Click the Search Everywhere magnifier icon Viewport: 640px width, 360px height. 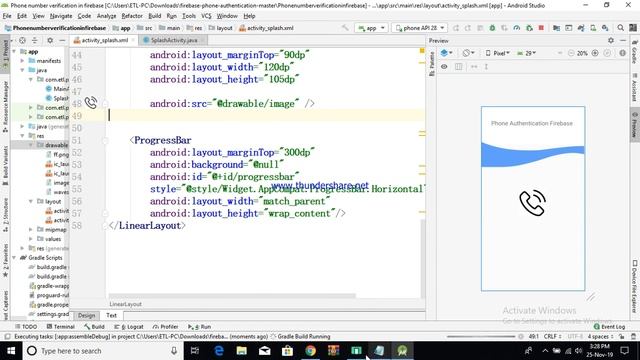click(620, 28)
